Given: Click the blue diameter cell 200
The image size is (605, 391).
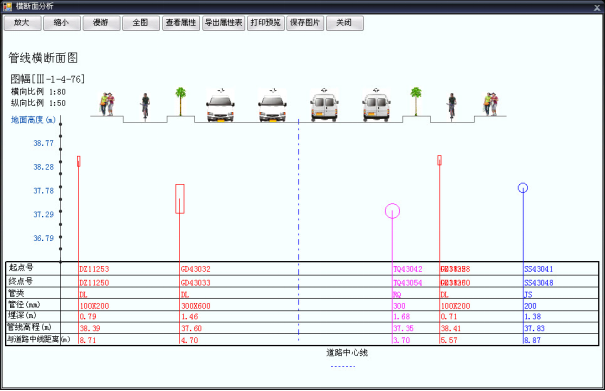Looking at the screenshot, I should point(530,306).
